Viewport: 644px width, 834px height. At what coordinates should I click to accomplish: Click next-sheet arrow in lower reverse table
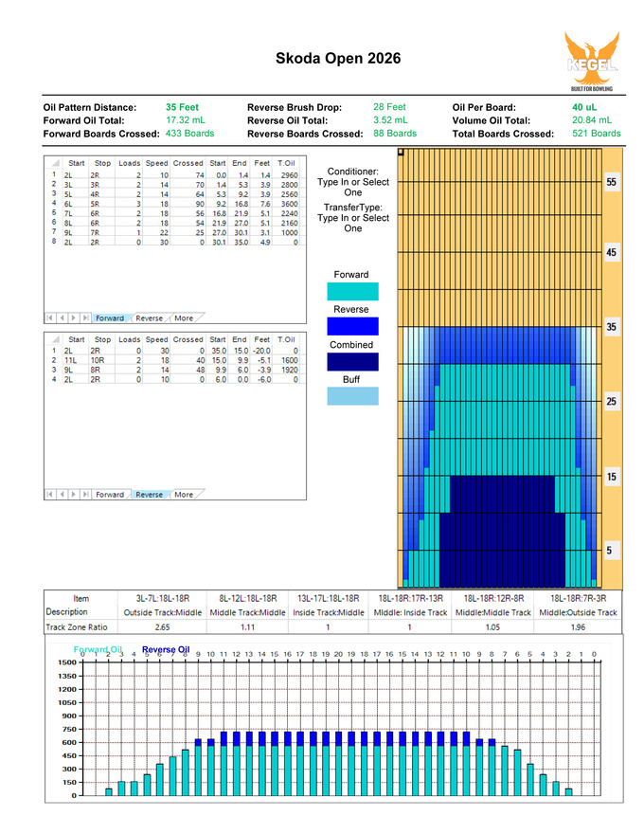(74, 495)
